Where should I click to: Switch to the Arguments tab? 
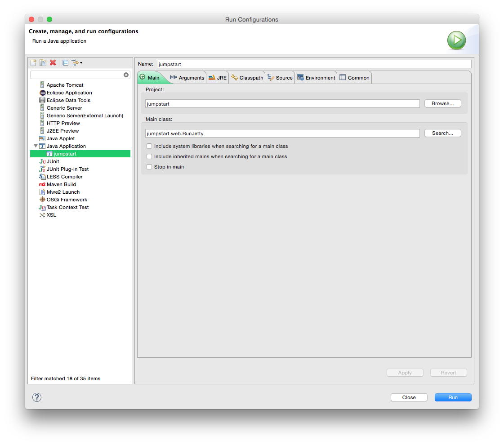(187, 78)
